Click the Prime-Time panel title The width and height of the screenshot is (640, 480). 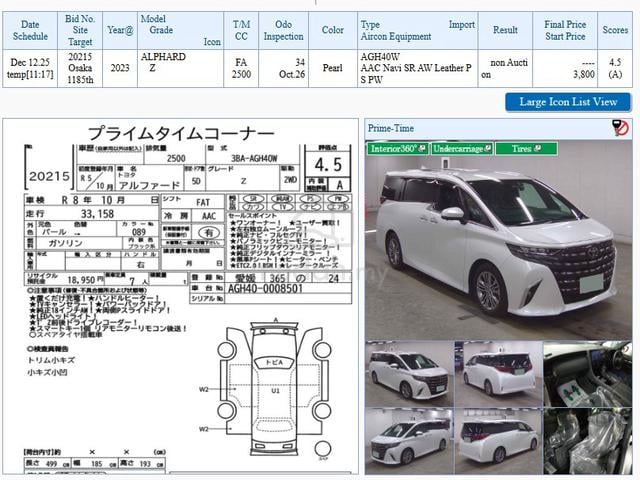coord(391,128)
